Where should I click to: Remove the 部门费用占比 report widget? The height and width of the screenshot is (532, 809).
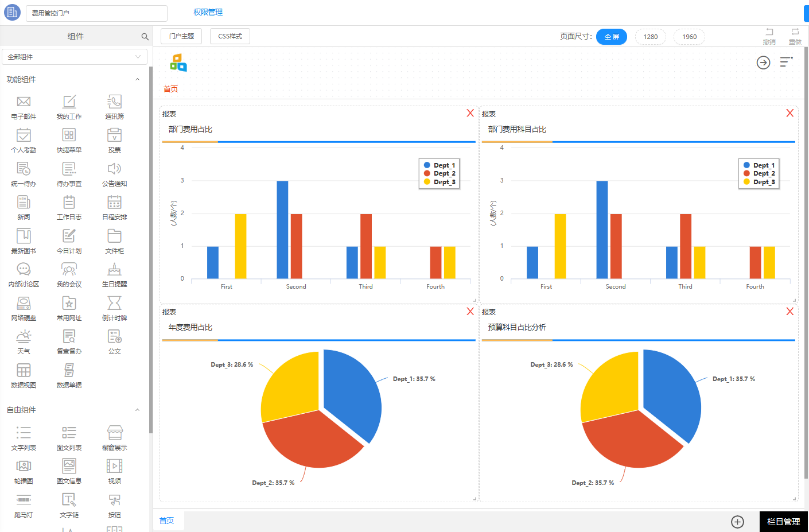coord(470,113)
